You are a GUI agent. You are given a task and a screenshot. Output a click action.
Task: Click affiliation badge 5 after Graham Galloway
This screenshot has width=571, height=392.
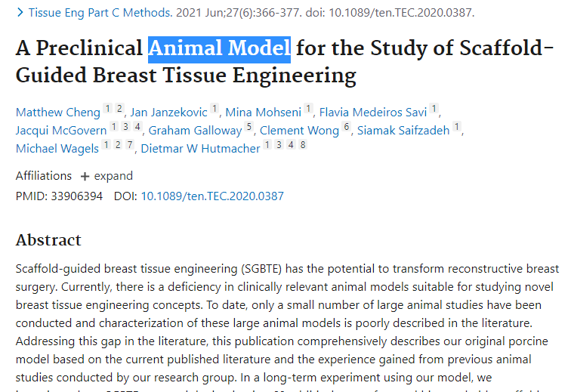tap(249, 127)
